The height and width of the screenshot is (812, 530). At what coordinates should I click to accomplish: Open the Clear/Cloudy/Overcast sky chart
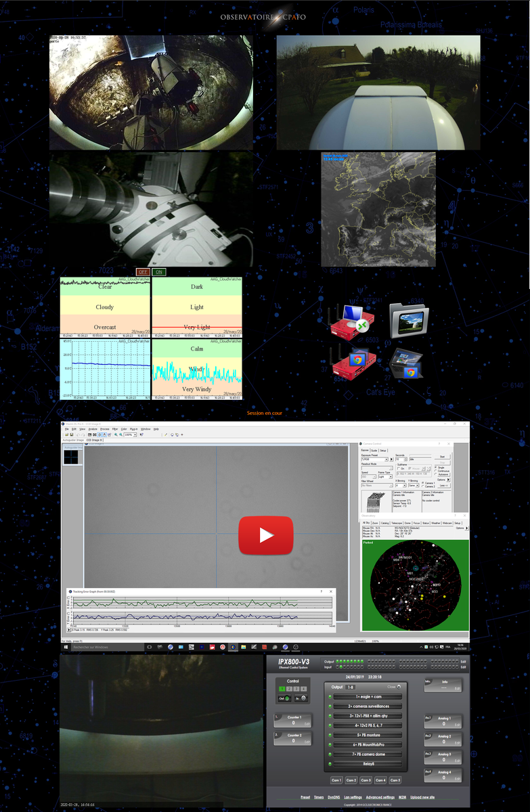105,307
